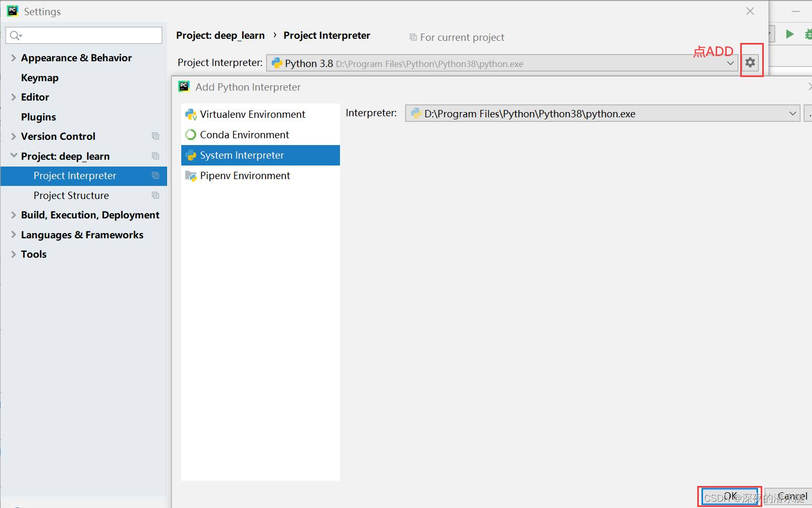The width and height of the screenshot is (812, 508).
Task: Click the System Interpreter python icon
Action: (x=191, y=155)
